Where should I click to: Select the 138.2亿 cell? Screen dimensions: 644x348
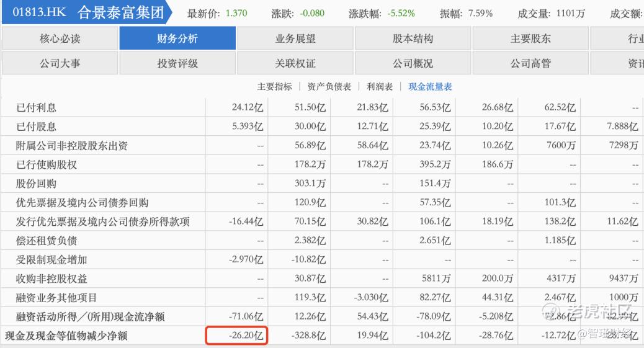560,221
